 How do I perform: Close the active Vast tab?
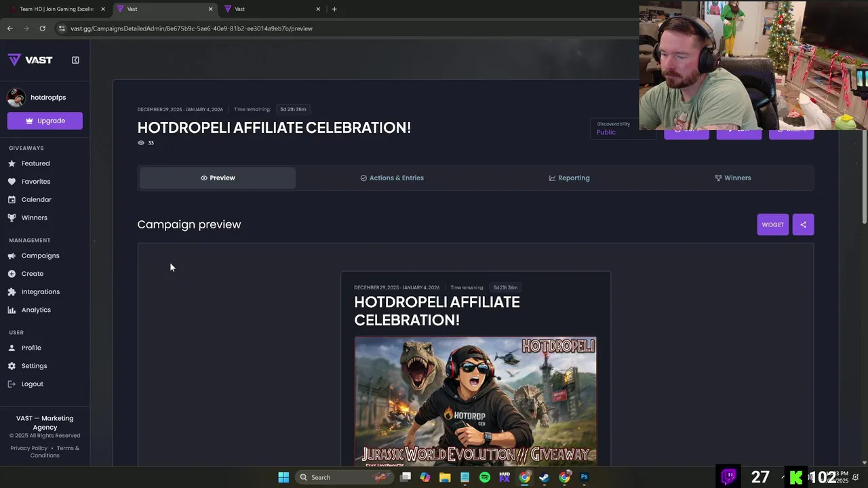click(x=210, y=9)
